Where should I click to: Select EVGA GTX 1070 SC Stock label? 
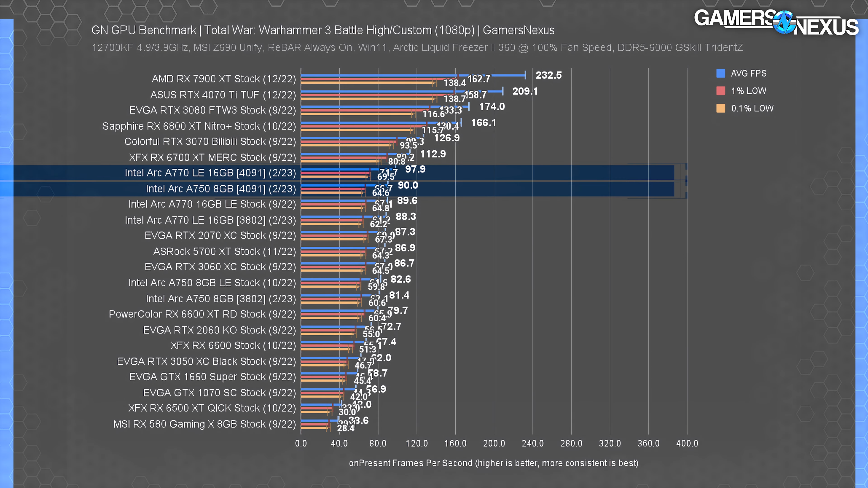[219, 393]
